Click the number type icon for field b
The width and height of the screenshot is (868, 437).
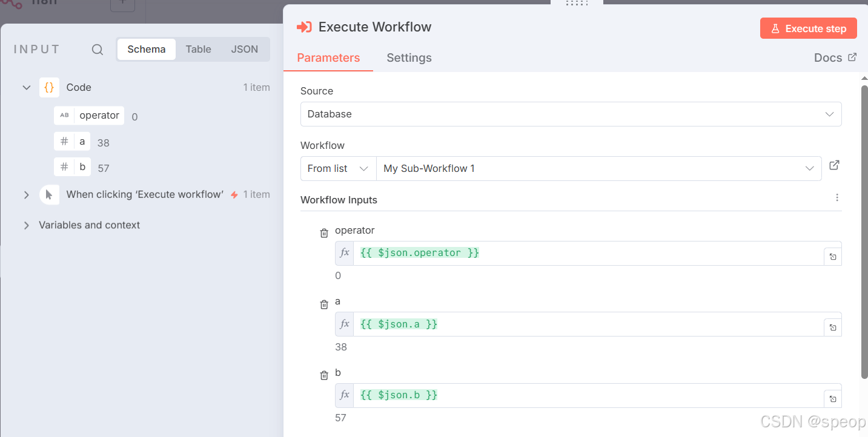point(64,167)
